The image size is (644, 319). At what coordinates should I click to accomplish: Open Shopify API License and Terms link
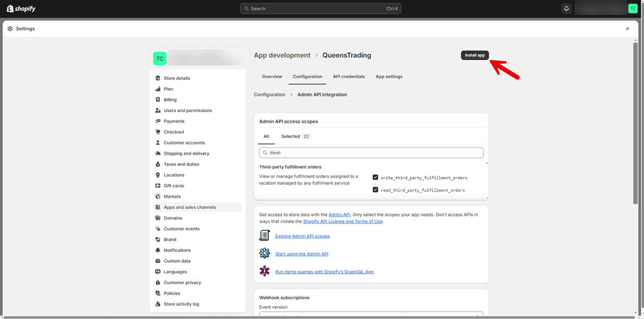point(343,221)
